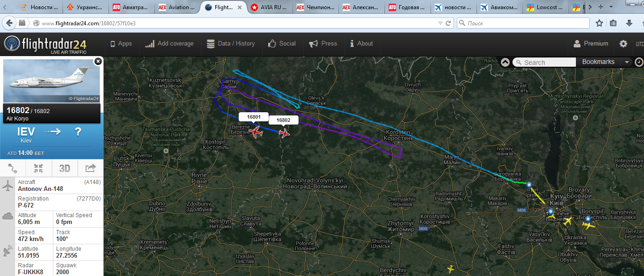Open 3D view of flight
Image resolution: width=644 pixels, height=276 pixels.
tap(65, 169)
